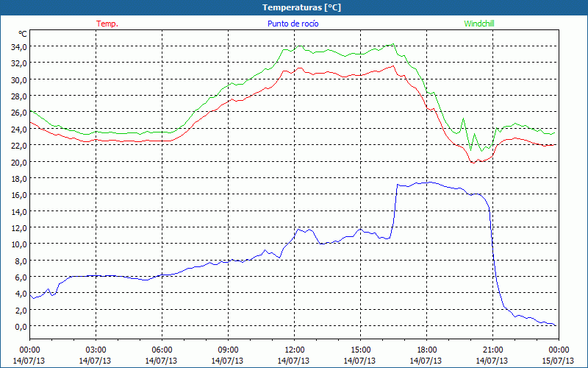588x368 pixels.
Task: Click the 20,0 value on the temperature axis
Action: pos(19,162)
